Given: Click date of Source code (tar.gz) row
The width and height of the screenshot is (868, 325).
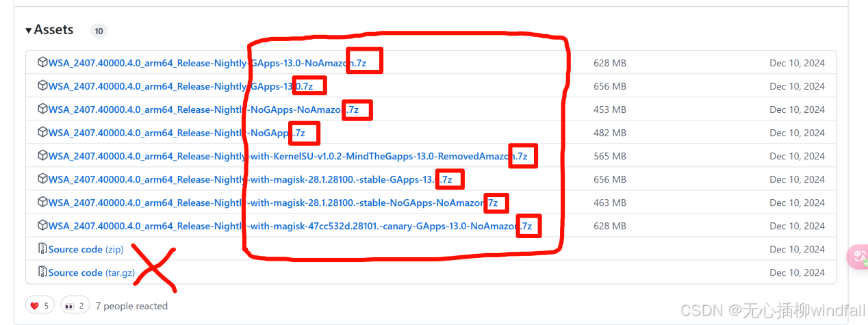Looking at the screenshot, I should pos(797,272).
